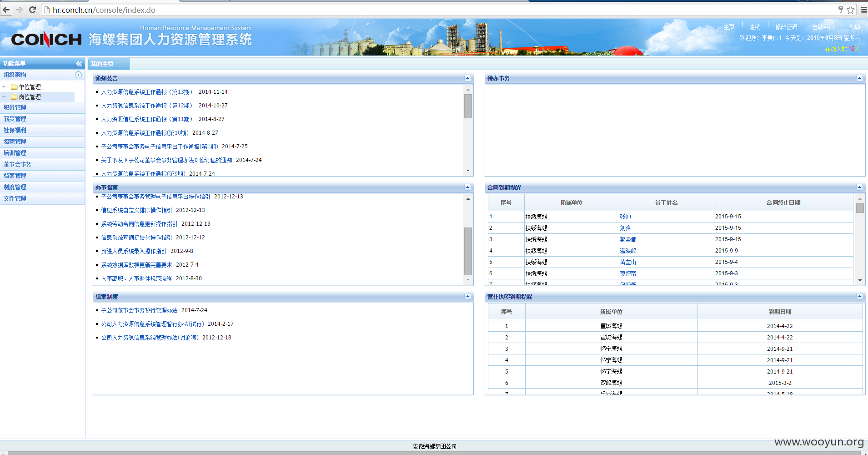Click the browser back arrow
868x455 pixels.
[6, 10]
